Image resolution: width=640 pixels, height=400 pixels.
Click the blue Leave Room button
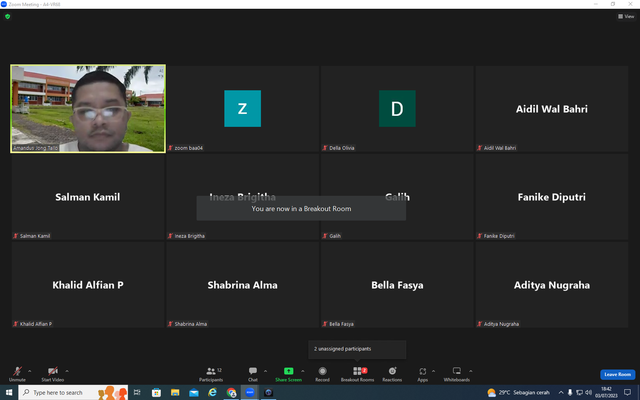tap(618, 374)
